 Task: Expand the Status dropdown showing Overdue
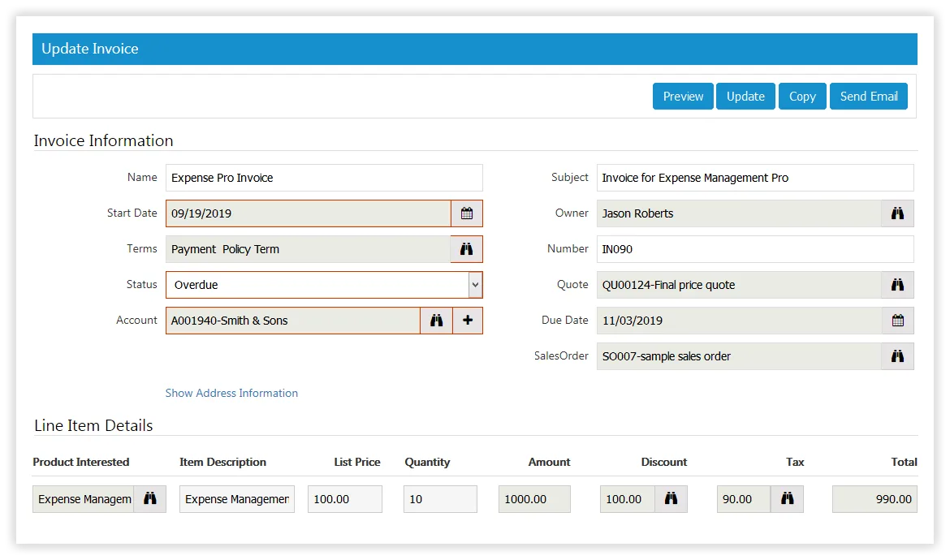(324, 285)
